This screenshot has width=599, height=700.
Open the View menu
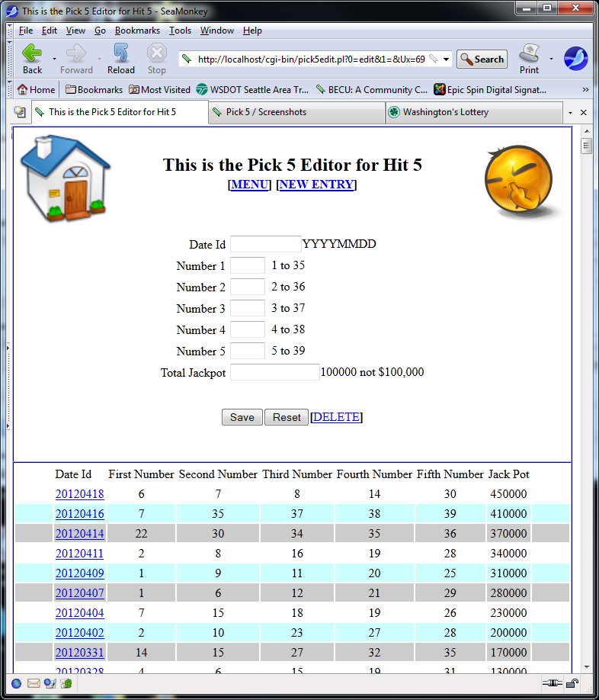[x=75, y=31]
